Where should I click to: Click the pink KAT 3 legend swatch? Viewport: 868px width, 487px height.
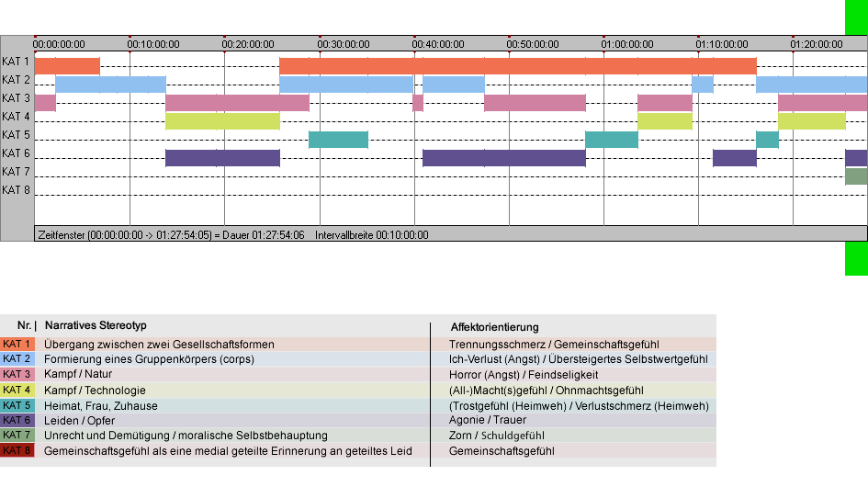tap(17, 375)
